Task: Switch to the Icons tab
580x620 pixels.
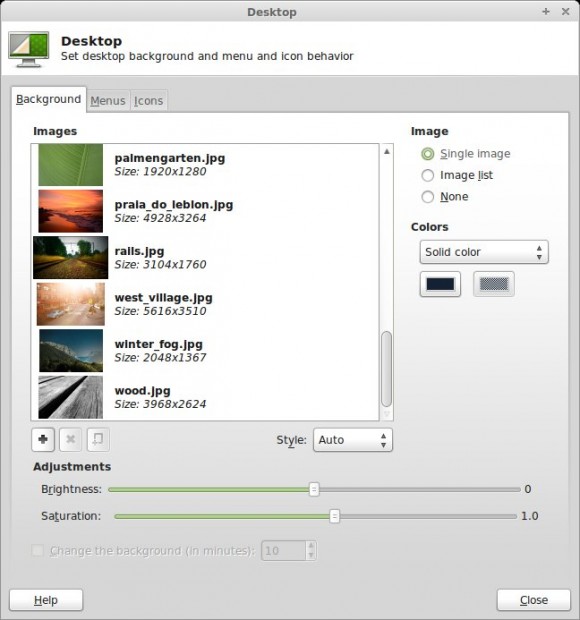Action: (148, 101)
